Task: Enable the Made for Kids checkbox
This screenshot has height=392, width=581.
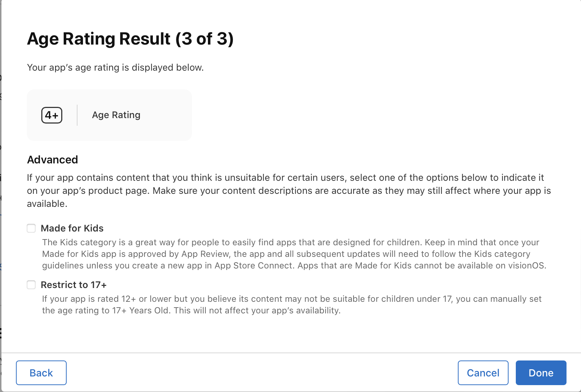Action: 32,228
